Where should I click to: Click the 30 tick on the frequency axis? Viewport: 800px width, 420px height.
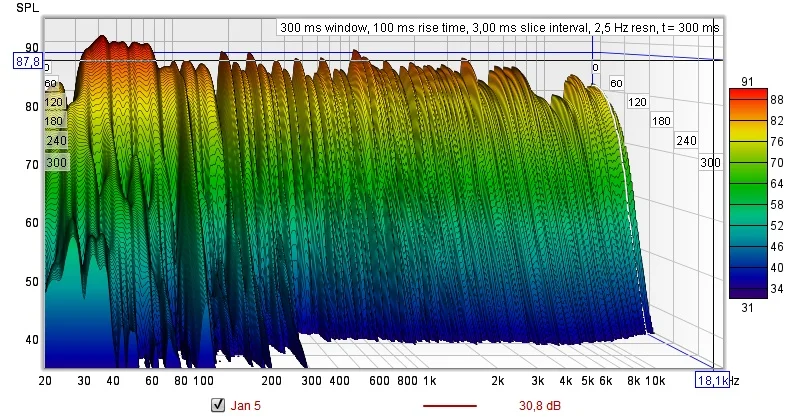coord(84,381)
